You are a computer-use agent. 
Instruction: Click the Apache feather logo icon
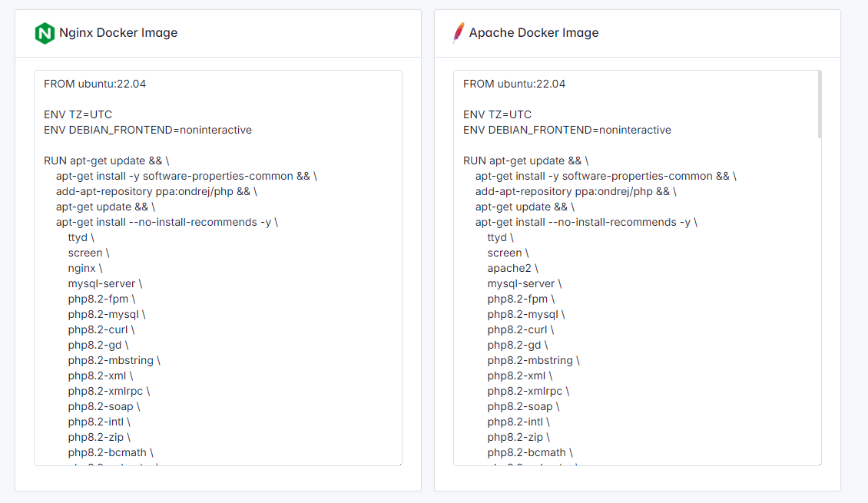(459, 33)
